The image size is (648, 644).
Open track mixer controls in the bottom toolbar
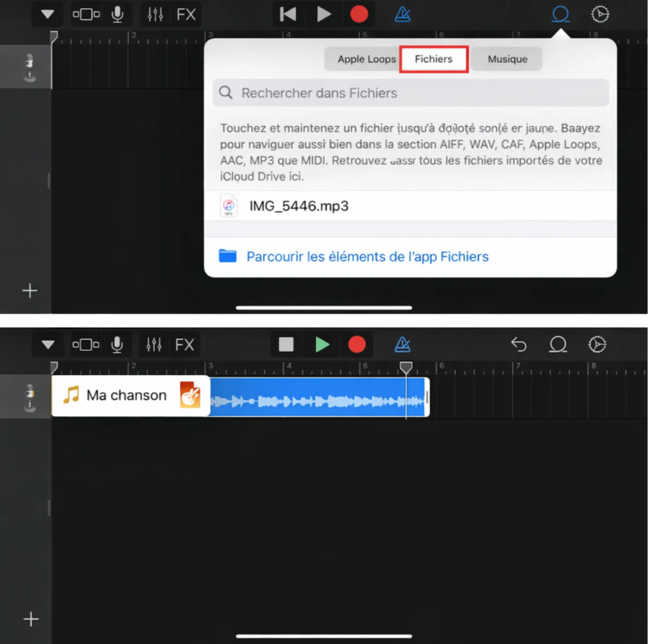click(154, 345)
